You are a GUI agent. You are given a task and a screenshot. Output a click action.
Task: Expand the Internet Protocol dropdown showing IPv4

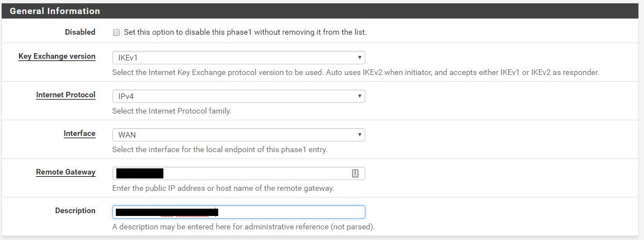(238, 96)
